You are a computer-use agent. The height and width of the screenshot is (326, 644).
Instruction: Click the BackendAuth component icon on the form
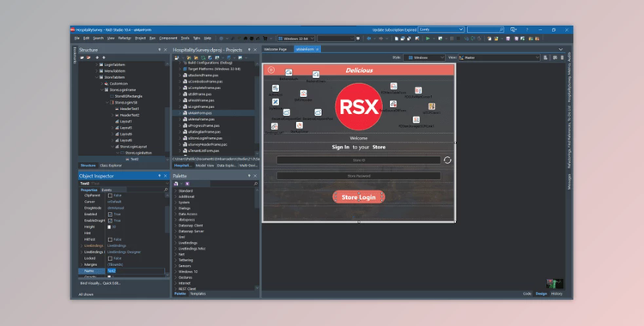[x=289, y=73]
